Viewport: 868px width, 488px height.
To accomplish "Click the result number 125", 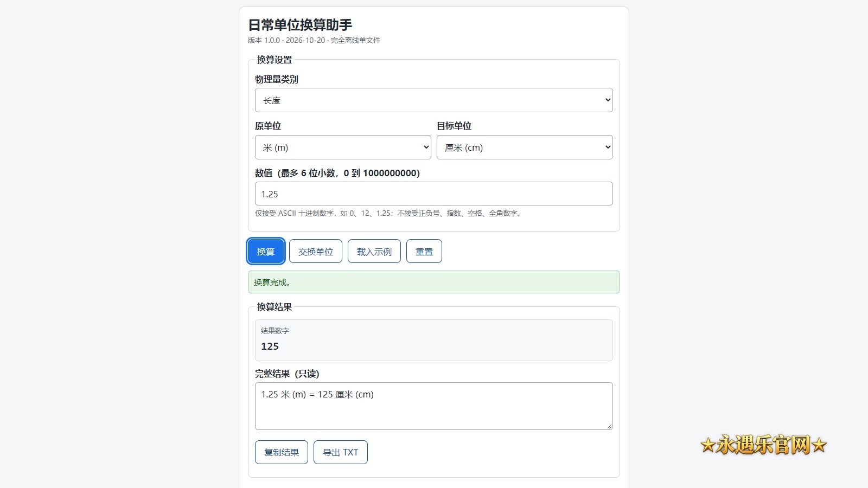I will tap(270, 346).
